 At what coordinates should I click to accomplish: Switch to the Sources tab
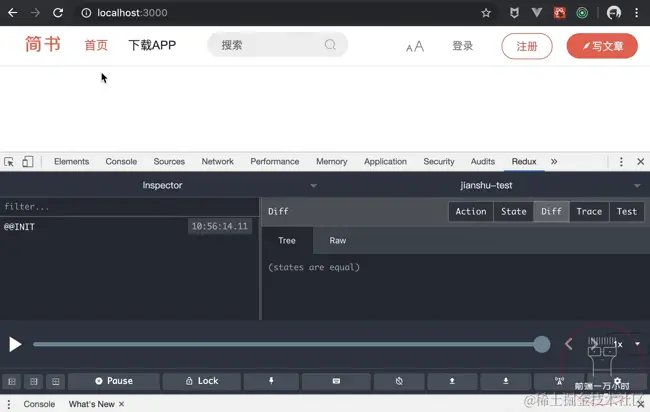point(169,162)
